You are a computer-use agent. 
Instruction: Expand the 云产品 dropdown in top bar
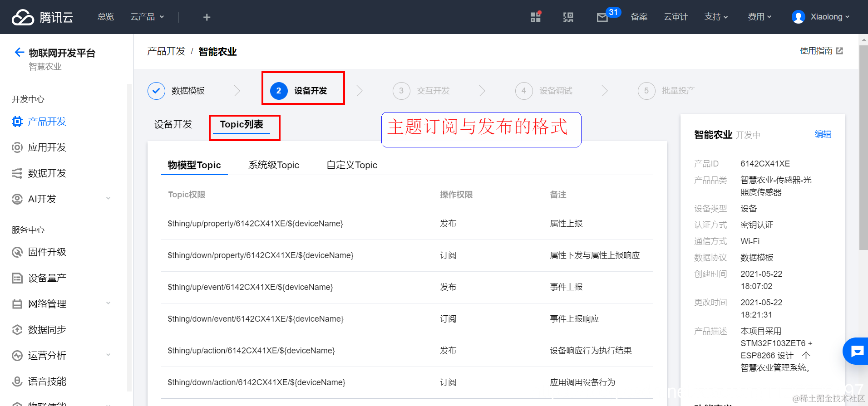coord(147,17)
